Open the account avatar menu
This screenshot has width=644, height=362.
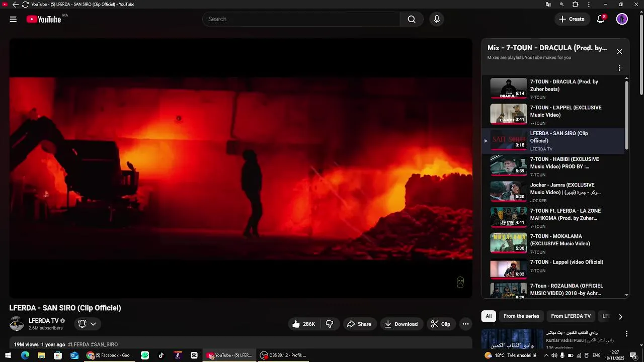point(622,19)
